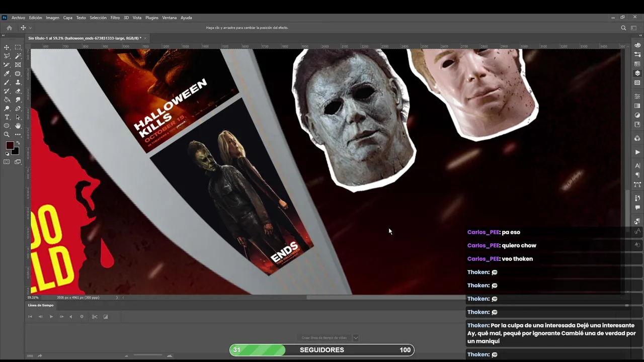The width and height of the screenshot is (644, 362).
Task: Select the Zoom tool in the toolbox
Action: click(7, 134)
